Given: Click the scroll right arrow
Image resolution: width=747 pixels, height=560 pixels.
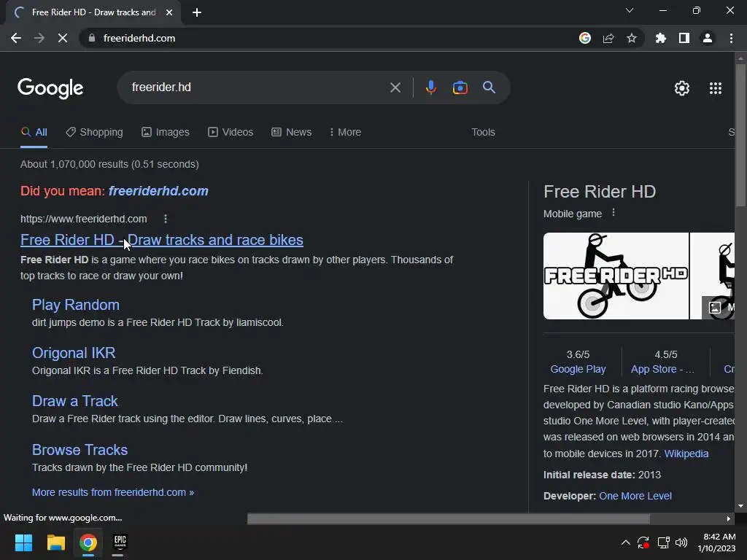Looking at the screenshot, I should point(729,518).
